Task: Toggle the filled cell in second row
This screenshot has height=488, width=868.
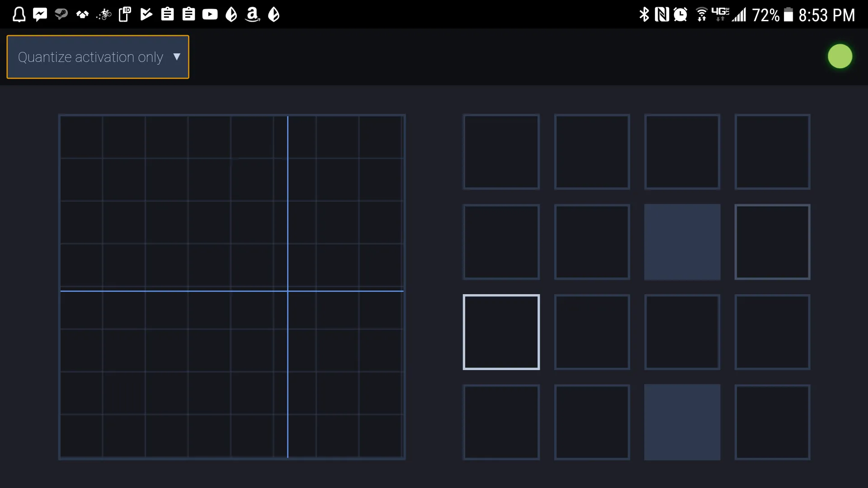Action: point(682,242)
